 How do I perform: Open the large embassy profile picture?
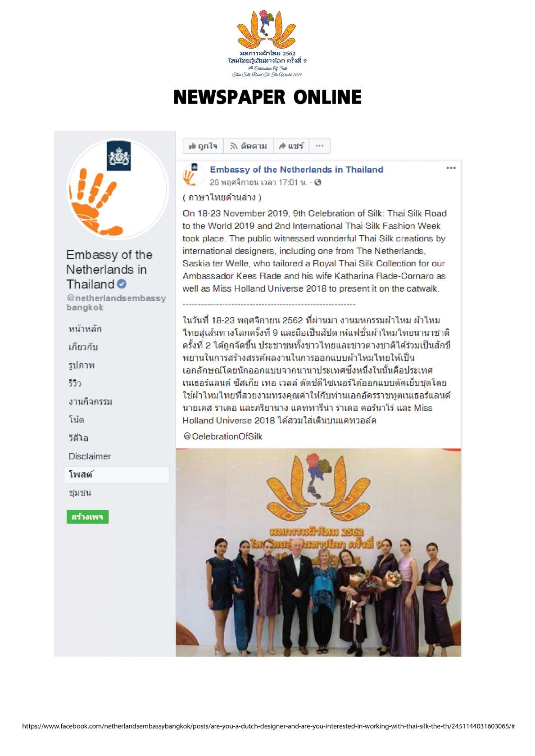point(118,189)
